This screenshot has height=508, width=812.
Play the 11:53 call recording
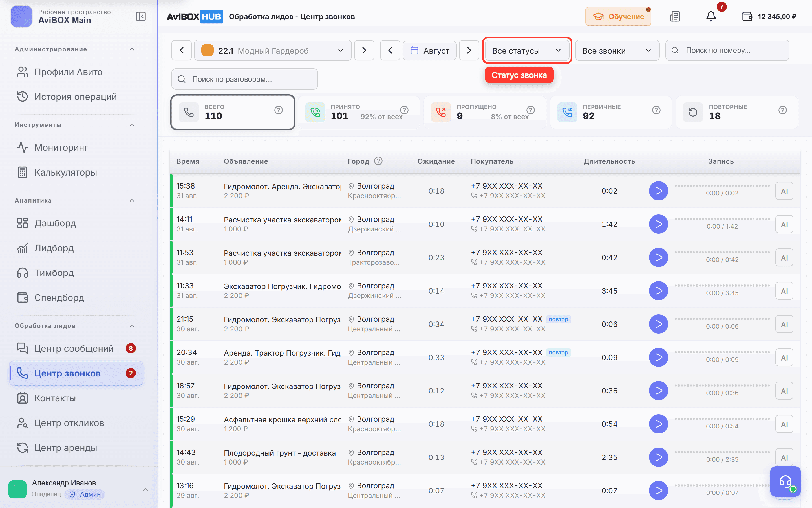(658, 257)
